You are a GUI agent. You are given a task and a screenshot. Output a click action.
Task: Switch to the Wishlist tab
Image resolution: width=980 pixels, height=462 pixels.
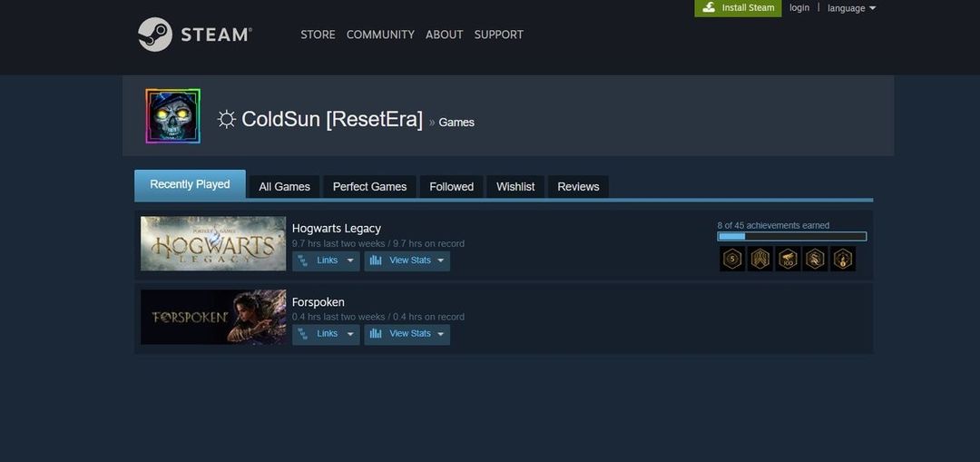click(515, 187)
